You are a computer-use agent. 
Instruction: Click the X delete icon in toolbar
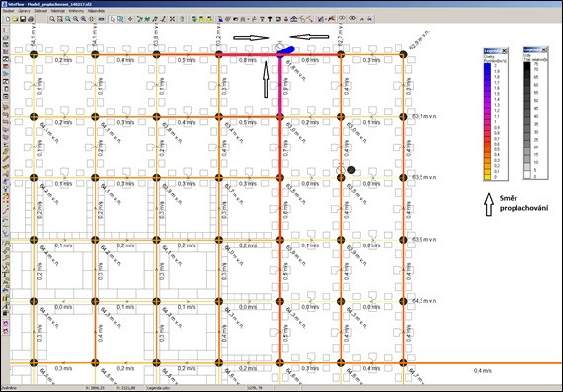tap(173, 19)
